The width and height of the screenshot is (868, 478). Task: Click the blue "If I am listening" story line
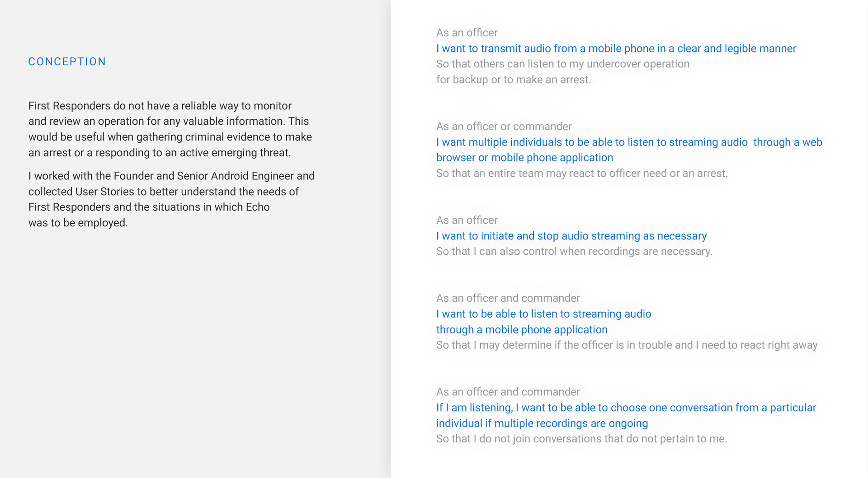click(x=626, y=408)
